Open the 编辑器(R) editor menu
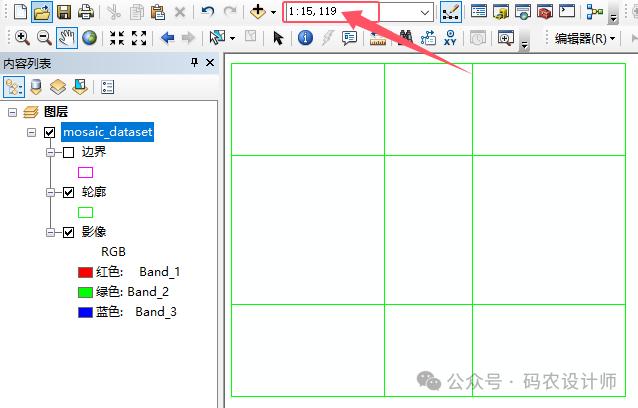The width and height of the screenshot is (638, 408). click(585, 38)
